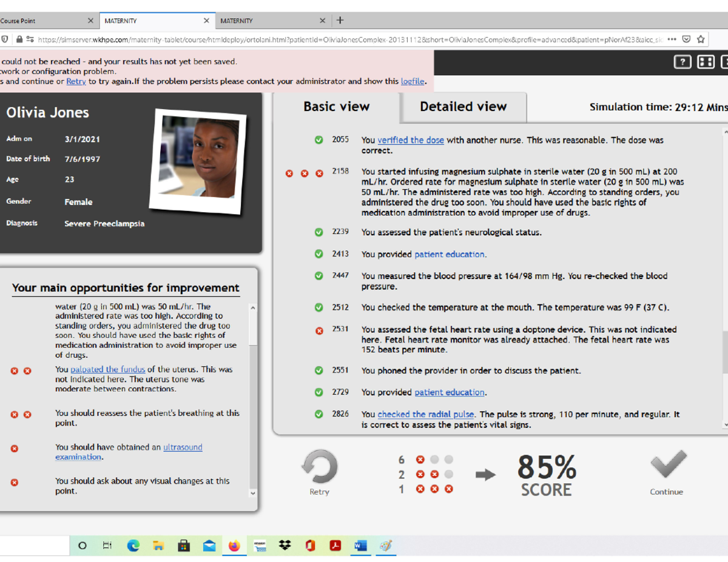The width and height of the screenshot is (728, 562).
Task: Click the circular Retry arrow icon
Action: coord(319,467)
